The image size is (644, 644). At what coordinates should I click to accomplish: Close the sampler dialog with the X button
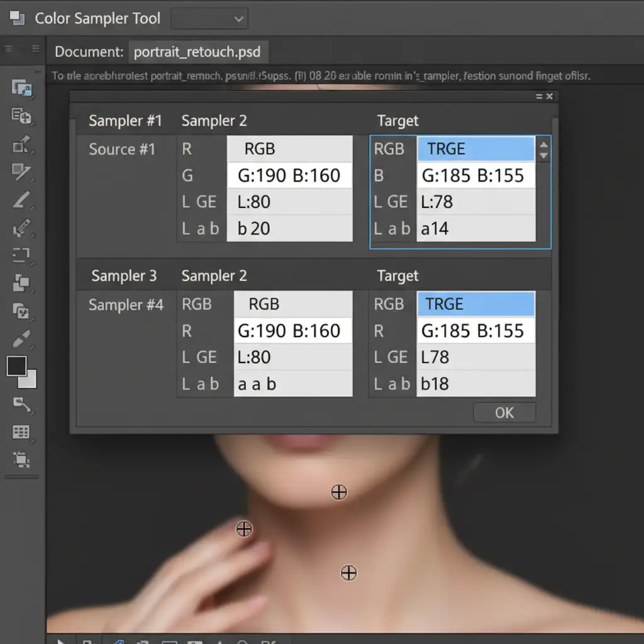click(x=549, y=96)
